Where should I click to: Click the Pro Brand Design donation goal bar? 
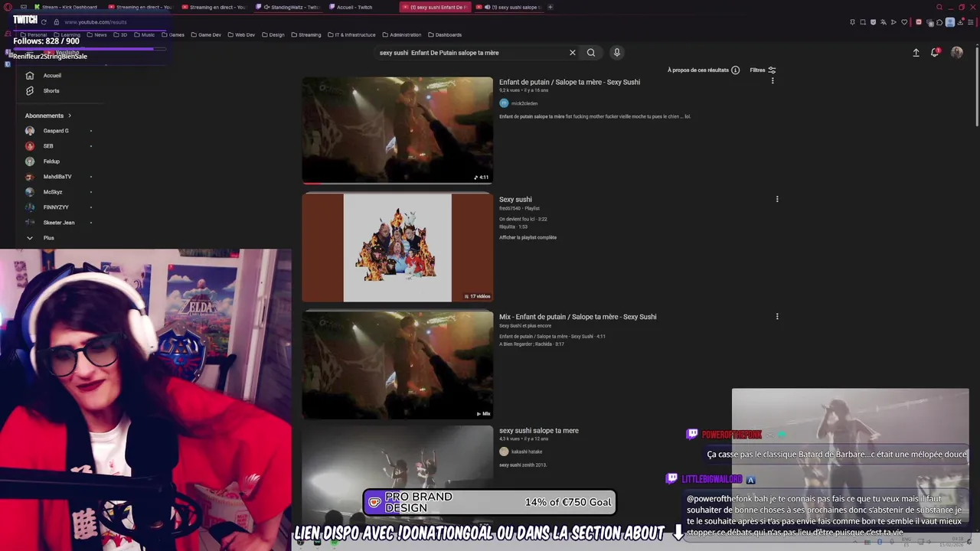tap(489, 502)
